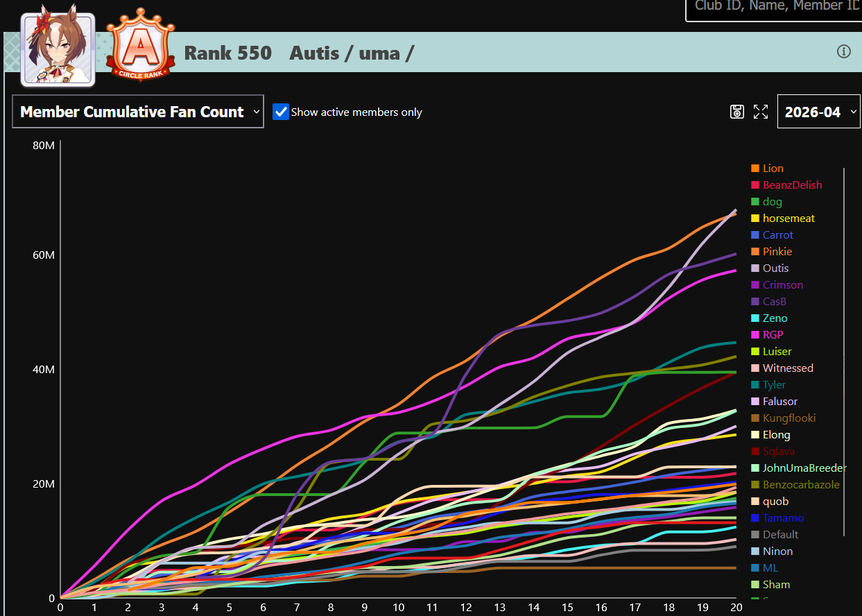Screen dimensions: 862x616
Task: Click the Zeno legend color swatch
Action: (755, 318)
